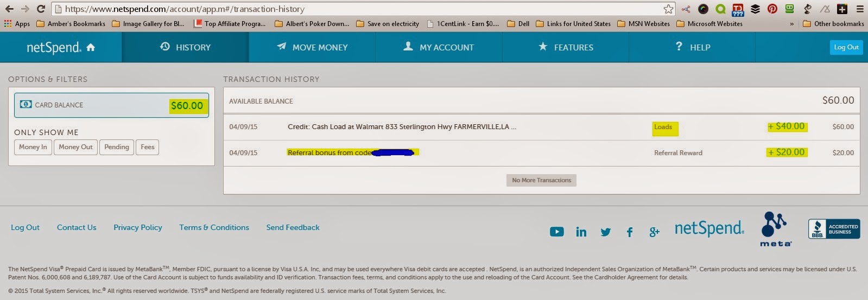The width and height of the screenshot is (868, 300).
Task: Click the footer netSpend logo
Action: point(709,228)
